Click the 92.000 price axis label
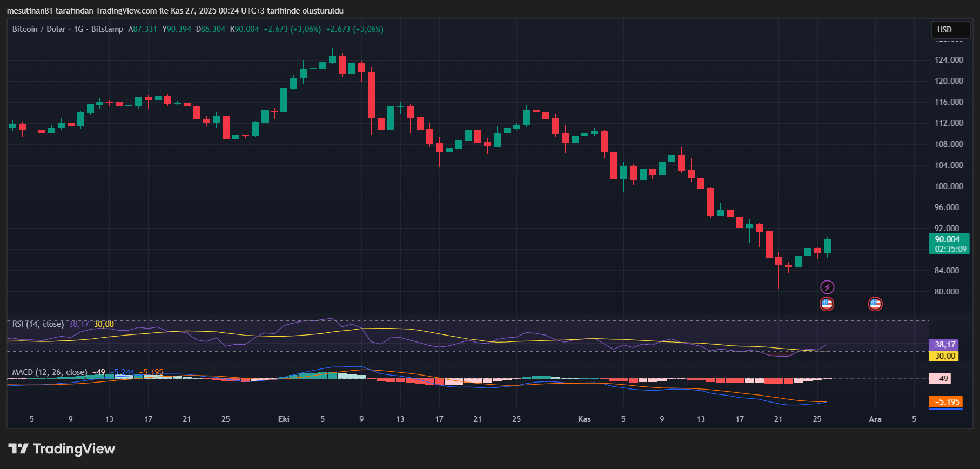This screenshot has width=980, height=469. tap(947, 229)
